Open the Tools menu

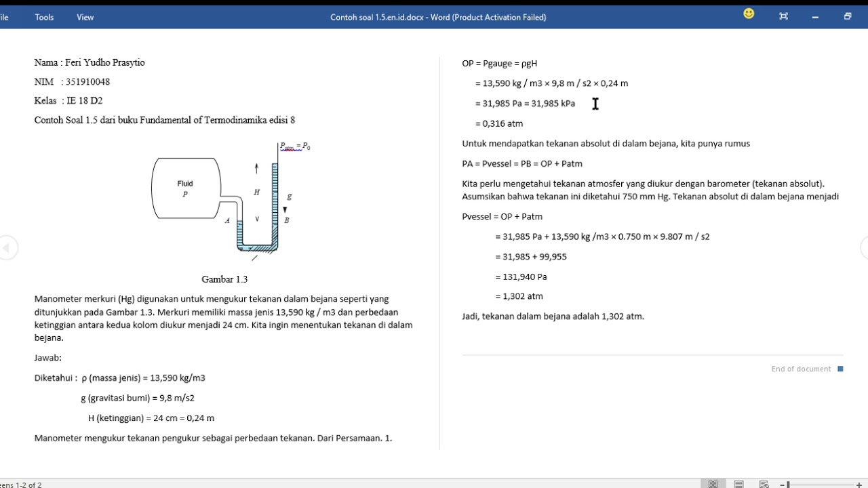44,17
